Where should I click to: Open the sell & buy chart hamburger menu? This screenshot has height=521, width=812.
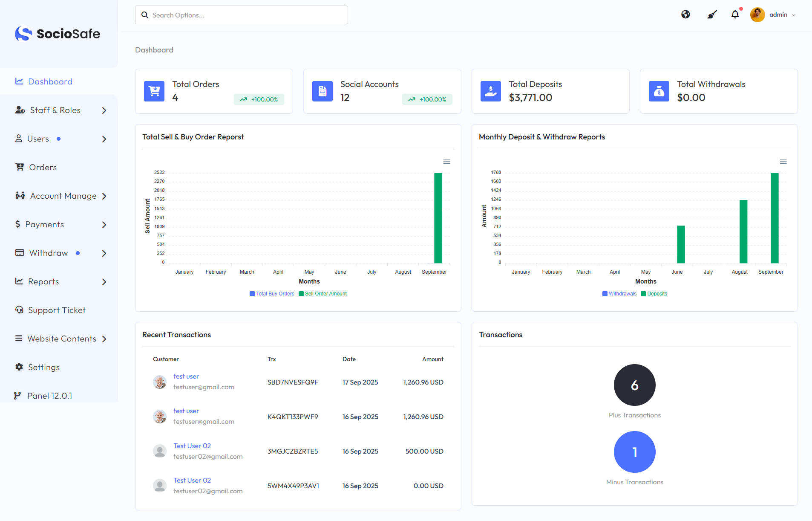[x=446, y=162]
